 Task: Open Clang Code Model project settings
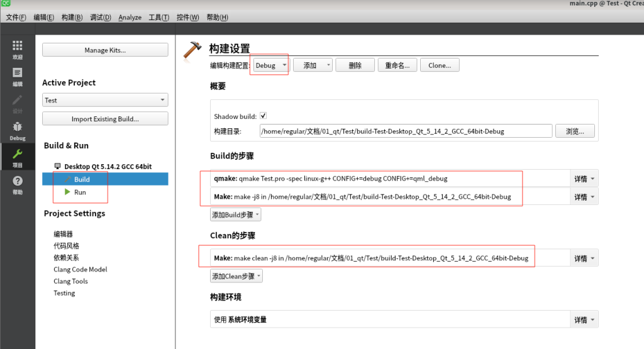pos(80,269)
